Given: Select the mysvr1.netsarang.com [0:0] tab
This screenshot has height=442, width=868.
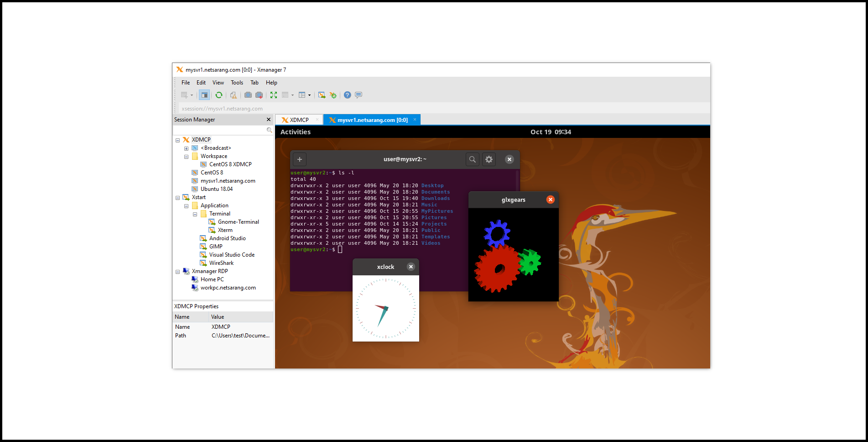Looking at the screenshot, I should coord(373,120).
